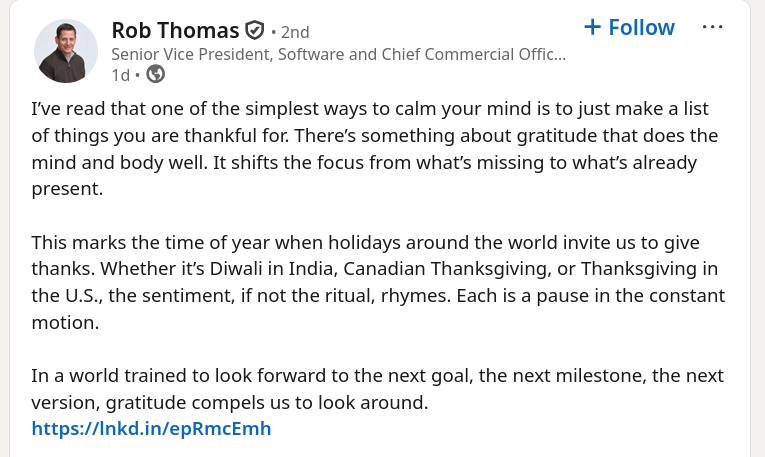Follow Rob Thomas

[x=629, y=27]
